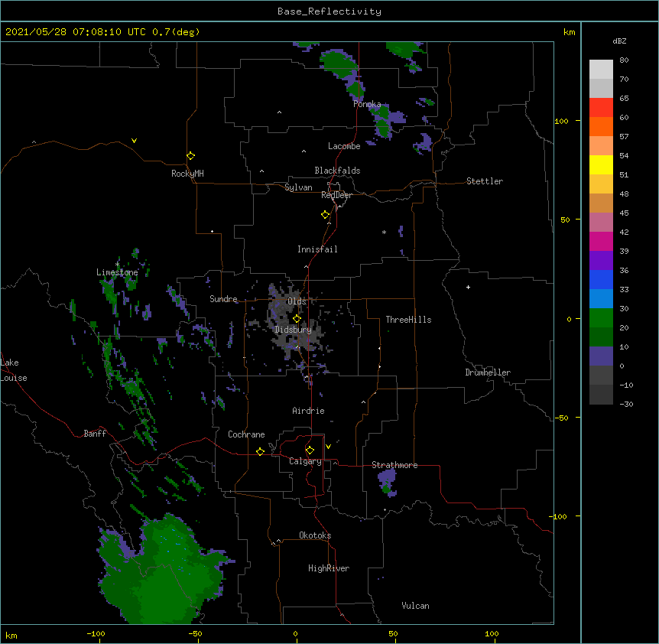Click the Sundre town label
Viewport: 659px width, 644px height.
223,299
